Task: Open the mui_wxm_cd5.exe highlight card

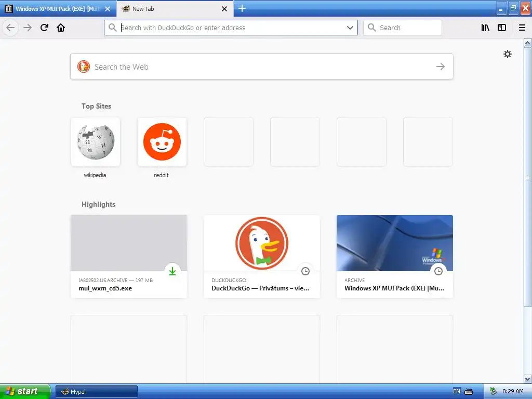Action: pyautogui.click(x=129, y=257)
